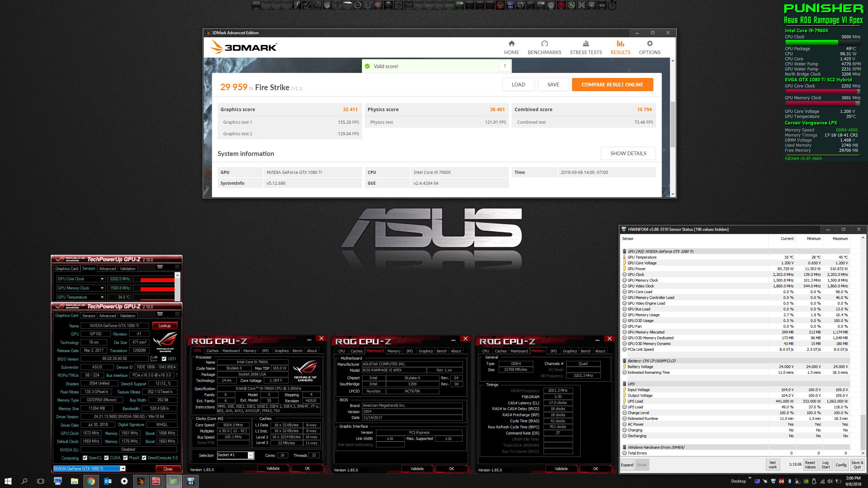Click the Save button in 3DMark
868x488 pixels.
coord(553,85)
